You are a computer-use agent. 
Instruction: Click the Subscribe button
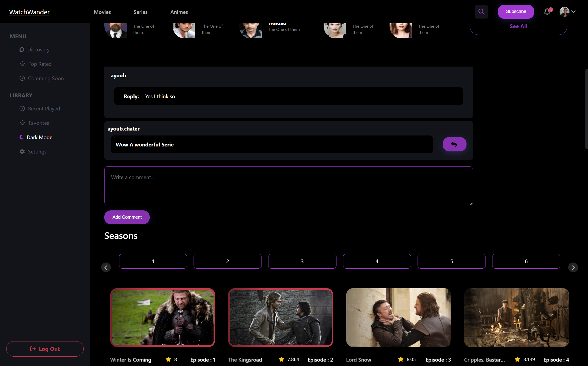coord(516,12)
